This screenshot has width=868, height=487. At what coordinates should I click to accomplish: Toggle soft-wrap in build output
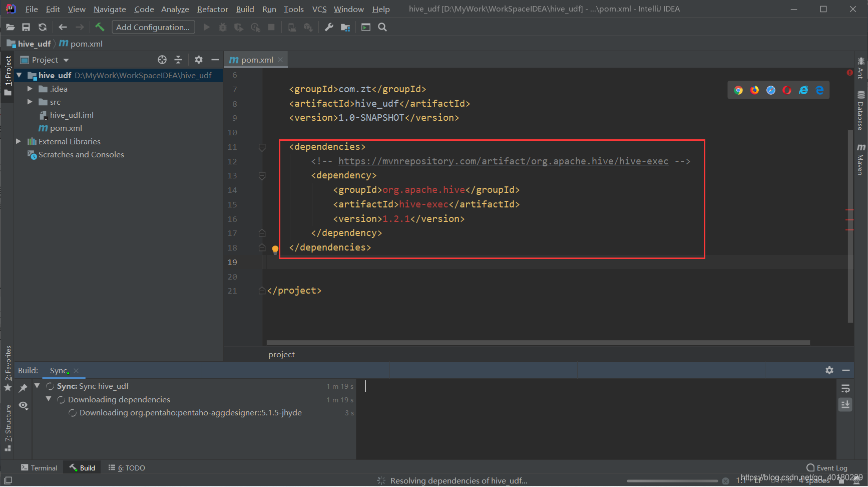pyautogui.click(x=845, y=389)
